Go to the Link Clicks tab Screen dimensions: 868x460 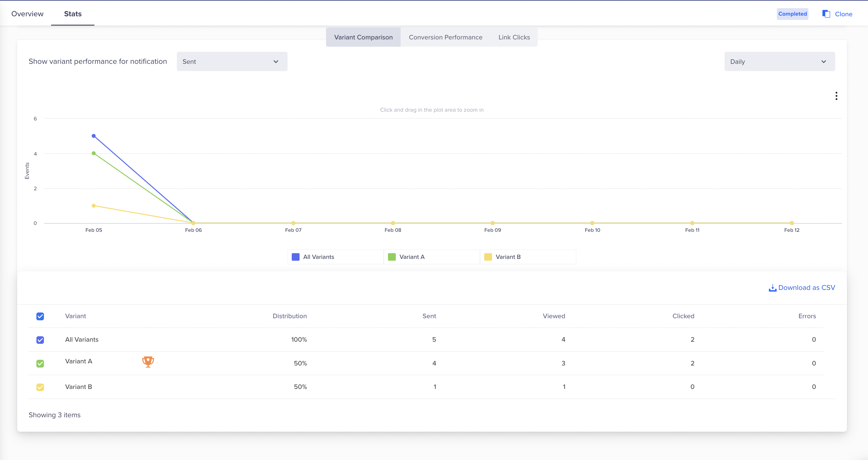[x=514, y=37]
